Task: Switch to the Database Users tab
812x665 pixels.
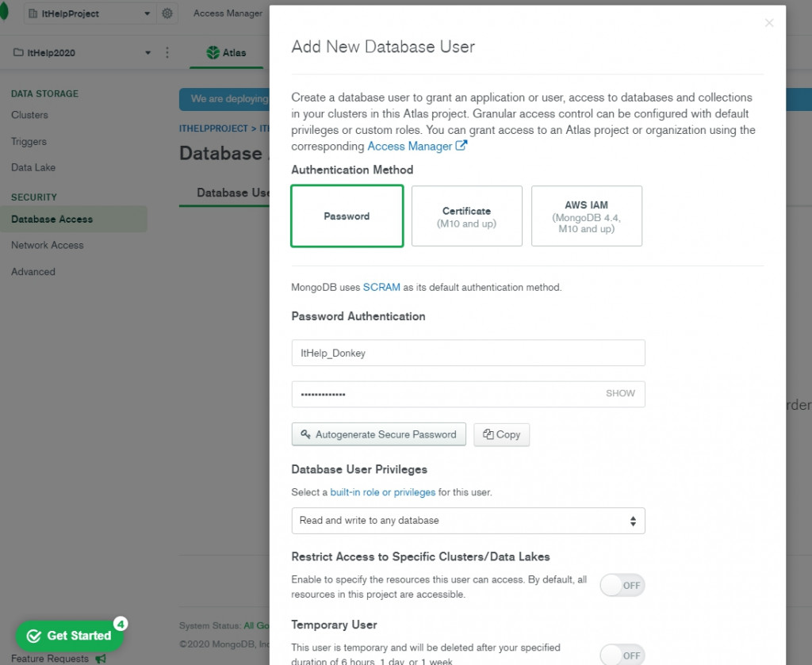Action: [232, 193]
